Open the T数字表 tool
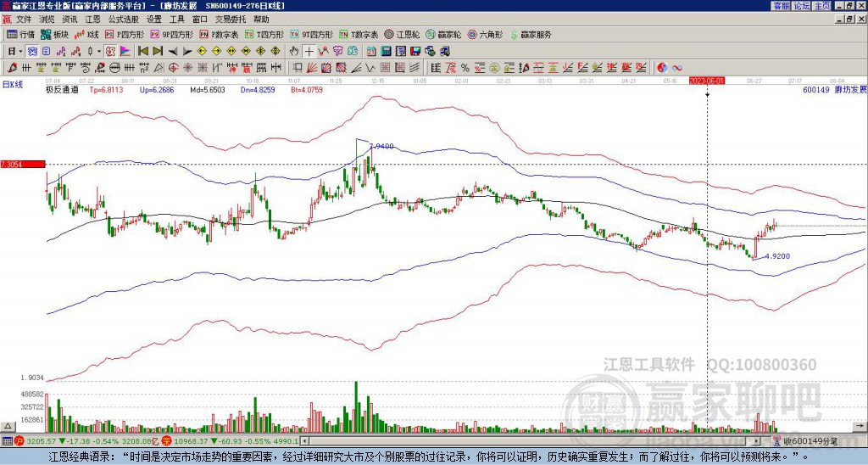This screenshot has height=465, width=868. pyautogui.click(x=359, y=34)
